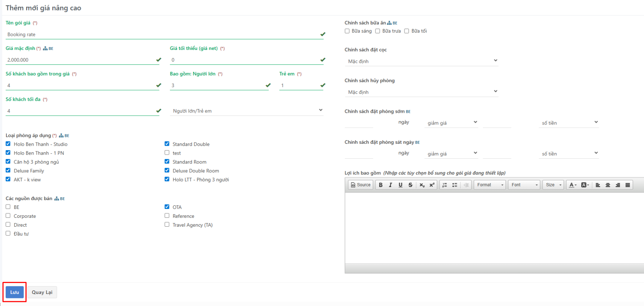
Task: Uncheck the Standard Room room type
Action: (x=167, y=161)
